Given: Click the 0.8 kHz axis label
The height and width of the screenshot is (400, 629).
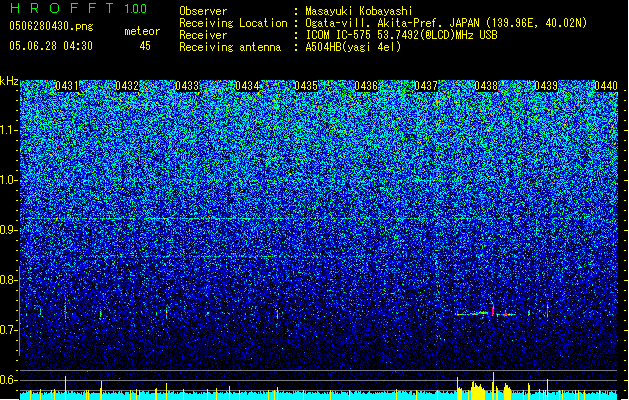Looking at the screenshot, I should 9,280.
